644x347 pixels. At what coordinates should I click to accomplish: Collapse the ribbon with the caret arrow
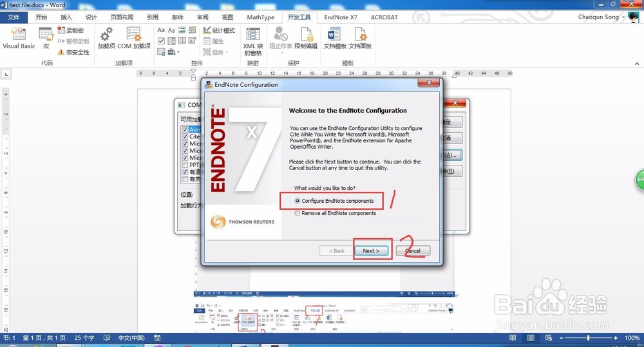pos(637,64)
